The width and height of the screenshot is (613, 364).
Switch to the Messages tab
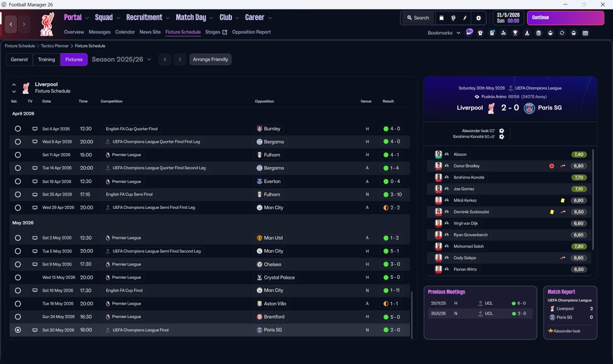point(100,32)
